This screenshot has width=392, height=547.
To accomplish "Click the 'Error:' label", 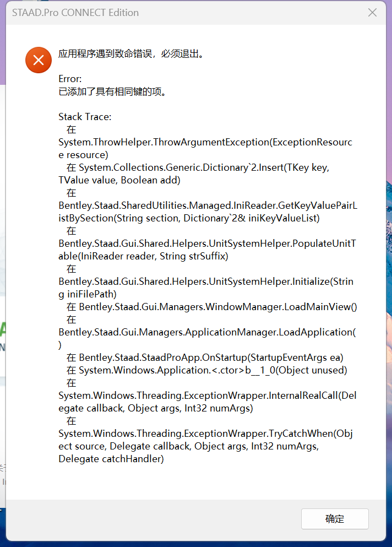I will 70,79.
